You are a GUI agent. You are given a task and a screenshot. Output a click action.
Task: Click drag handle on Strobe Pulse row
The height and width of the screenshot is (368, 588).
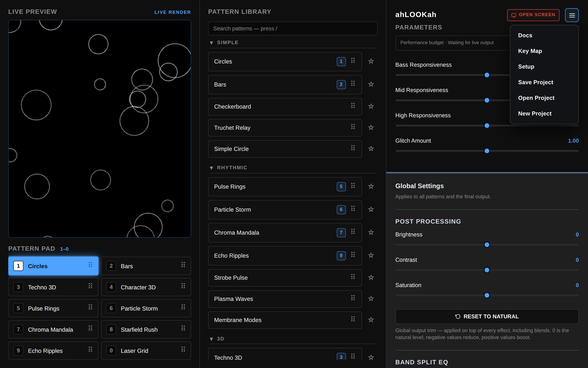click(353, 276)
